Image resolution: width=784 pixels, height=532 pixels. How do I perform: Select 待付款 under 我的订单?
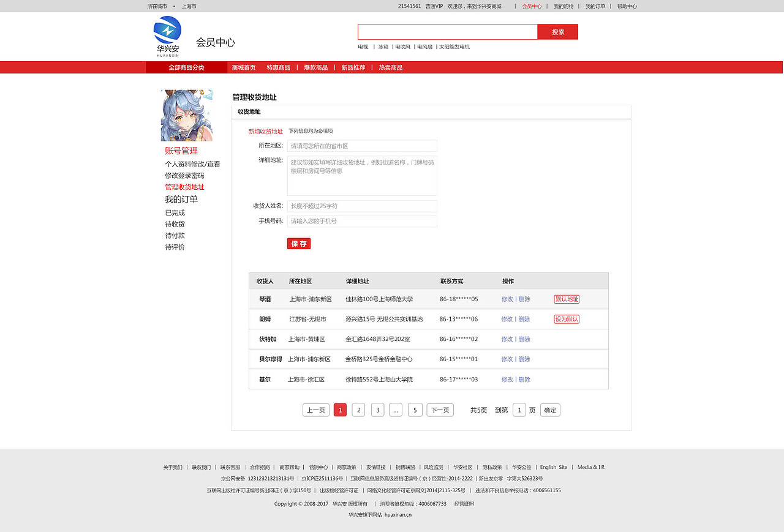pyautogui.click(x=175, y=235)
